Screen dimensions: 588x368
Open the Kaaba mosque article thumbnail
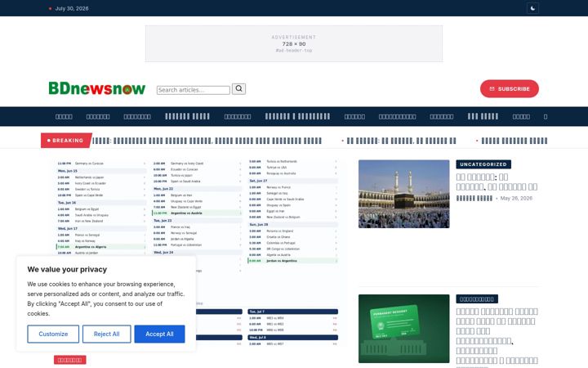[404, 194]
